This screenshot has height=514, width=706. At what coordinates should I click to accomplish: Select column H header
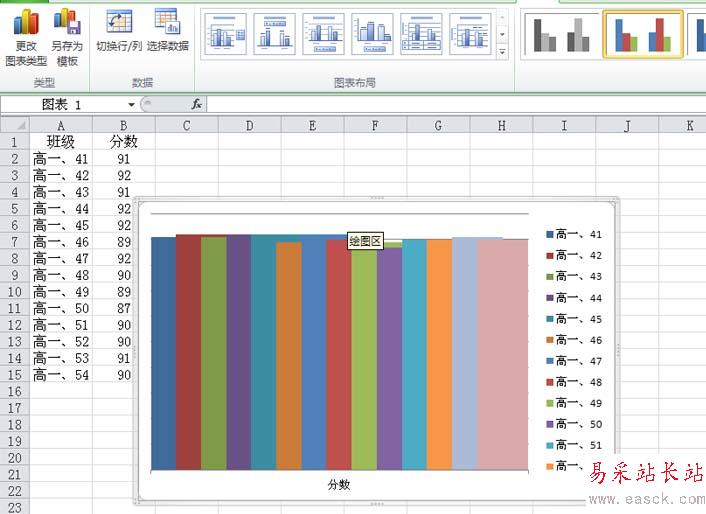click(501, 125)
